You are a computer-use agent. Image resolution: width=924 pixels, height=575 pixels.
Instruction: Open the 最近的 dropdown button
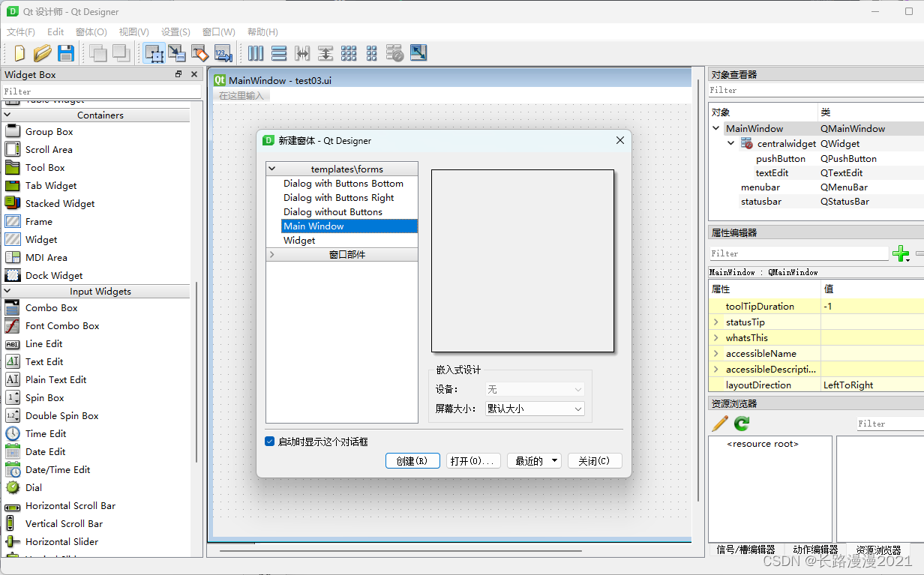coord(534,461)
